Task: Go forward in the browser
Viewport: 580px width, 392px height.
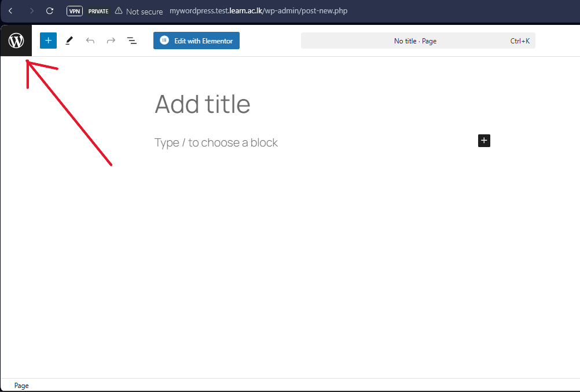Action: [31, 11]
